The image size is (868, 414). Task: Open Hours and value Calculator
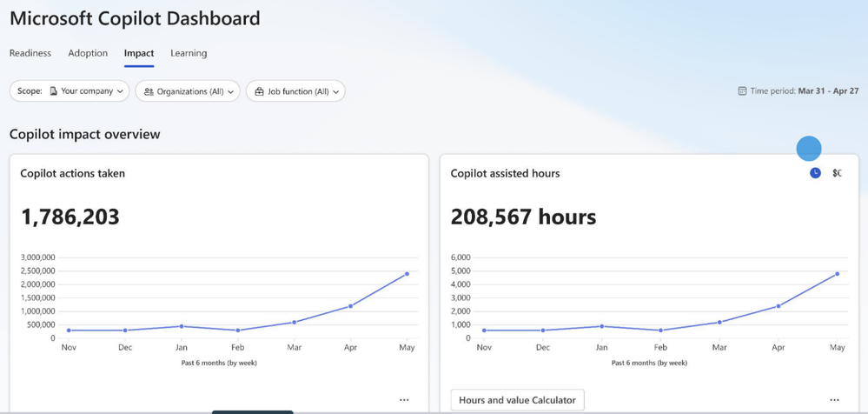tap(517, 399)
